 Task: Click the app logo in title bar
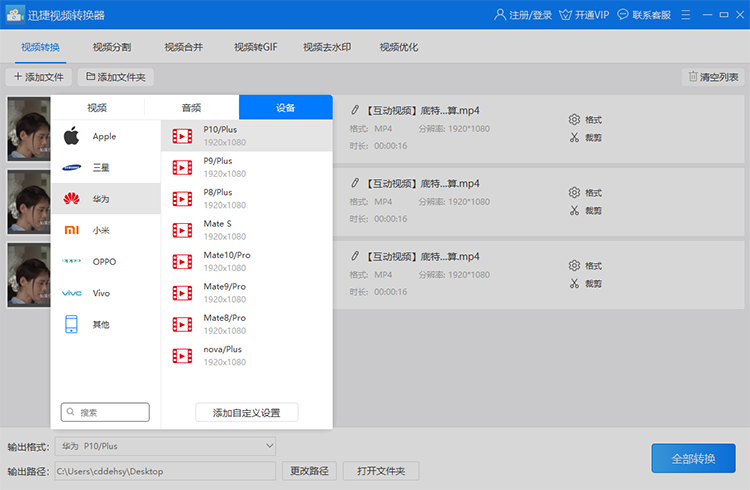pyautogui.click(x=15, y=15)
